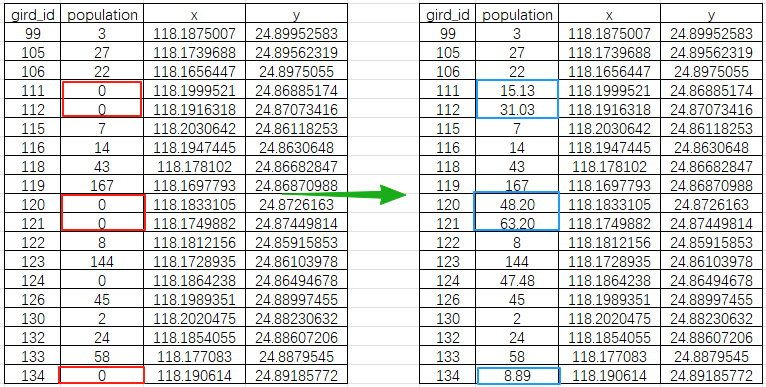Click 118.1833105 in left table
Image resolution: width=766 pixels, height=387 pixels.
point(194,204)
